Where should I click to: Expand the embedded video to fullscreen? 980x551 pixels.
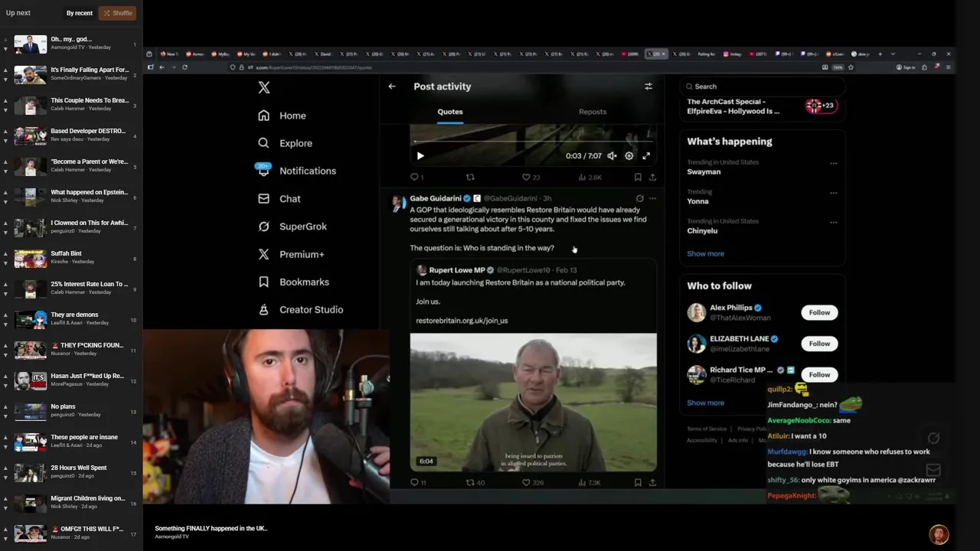646,156
